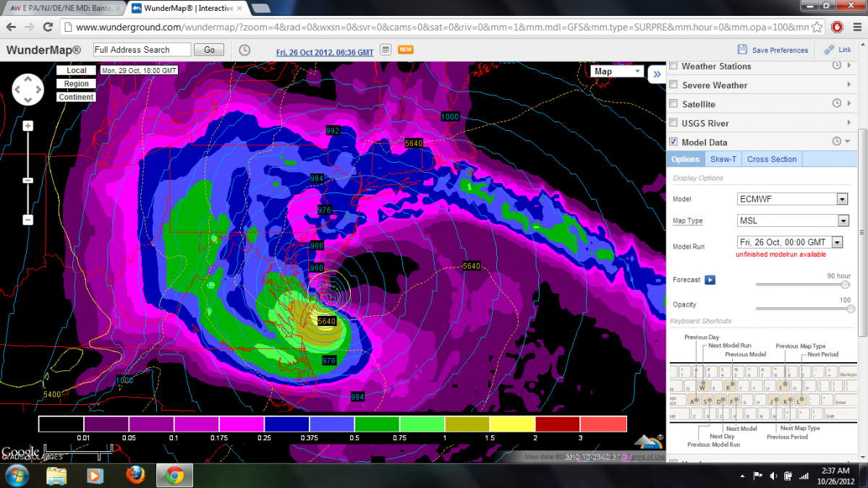Expand the USGS River options arrow
Screen dimensions: 868x488
(848, 123)
